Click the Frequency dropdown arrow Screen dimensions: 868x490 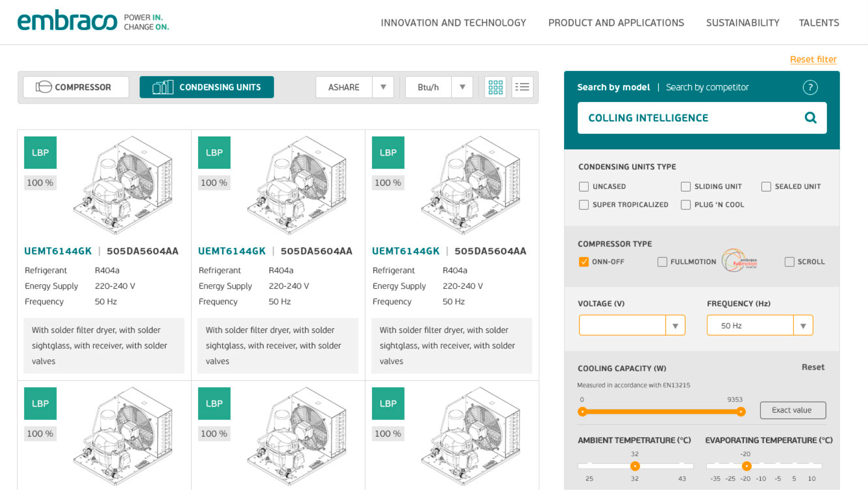(803, 326)
